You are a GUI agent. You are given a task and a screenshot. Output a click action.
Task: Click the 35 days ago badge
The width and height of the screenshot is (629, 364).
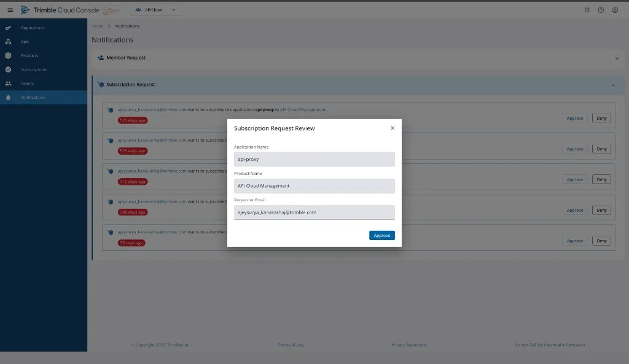pos(131,243)
